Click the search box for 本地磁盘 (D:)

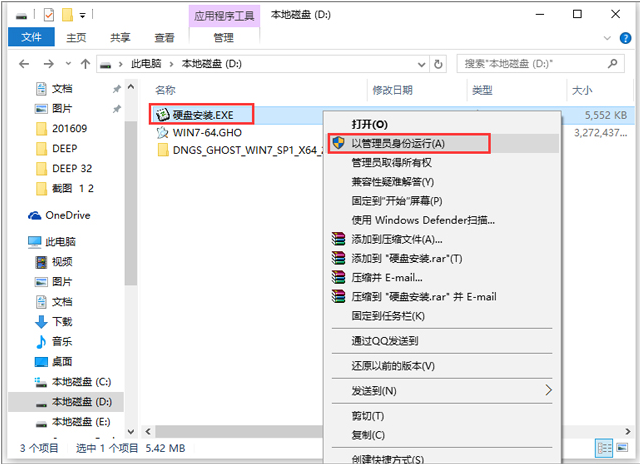tap(540, 64)
